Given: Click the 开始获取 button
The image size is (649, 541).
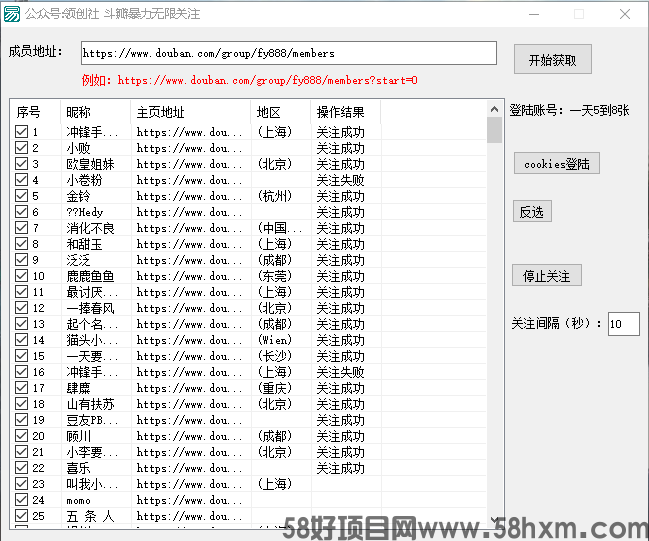Looking at the screenshot, I should pyautogui.click(x=553, y=60).
